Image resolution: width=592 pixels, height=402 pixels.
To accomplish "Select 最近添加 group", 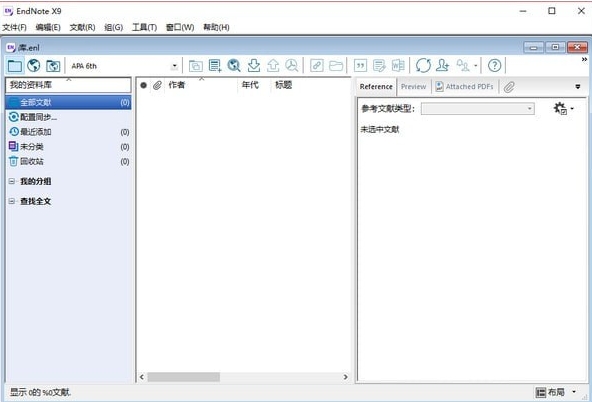I will tap(68, 132).
